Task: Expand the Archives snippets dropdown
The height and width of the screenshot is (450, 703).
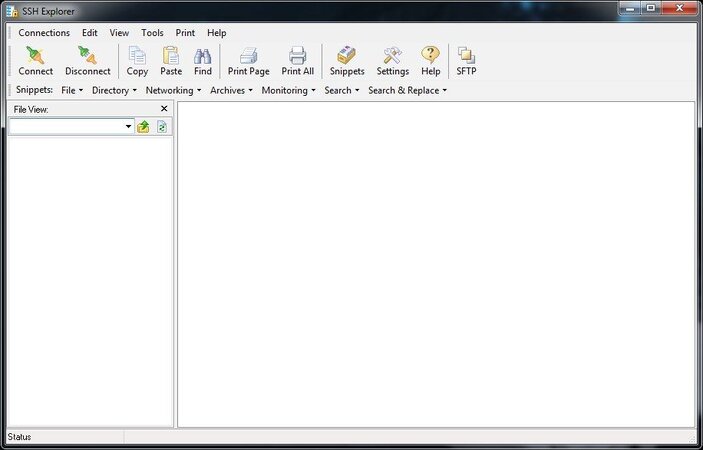Action: pyautogui.click(x=231, y=90)
